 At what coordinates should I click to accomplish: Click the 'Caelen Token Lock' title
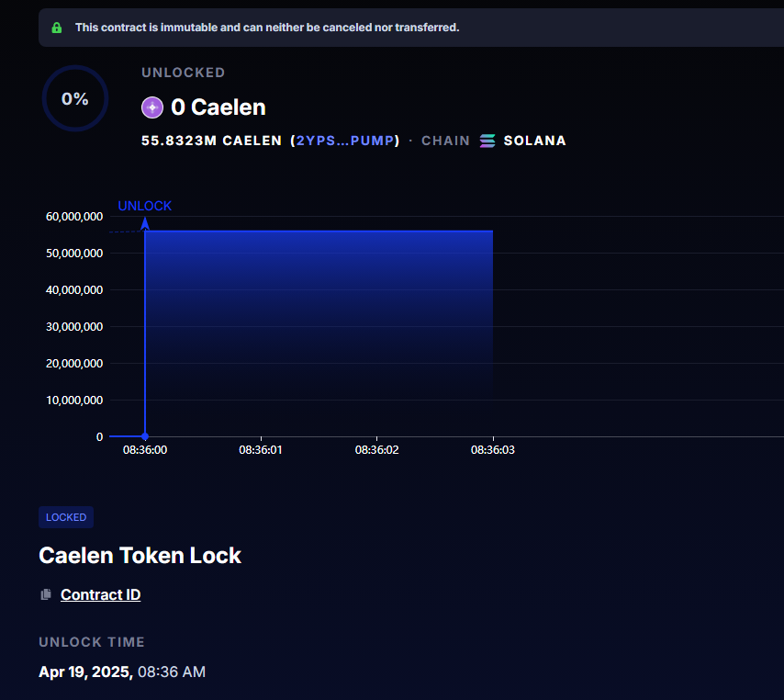pyautogui.click(x=140, y=556)
